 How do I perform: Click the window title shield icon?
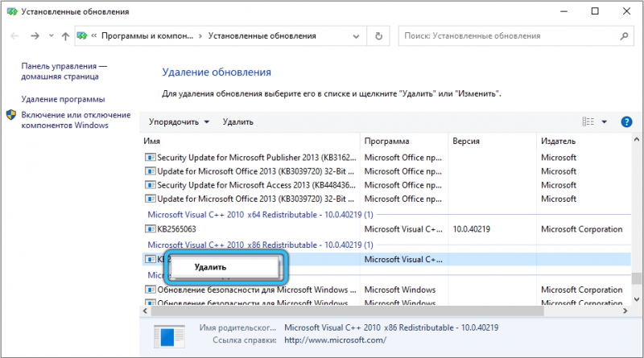(x=12, y=11)
